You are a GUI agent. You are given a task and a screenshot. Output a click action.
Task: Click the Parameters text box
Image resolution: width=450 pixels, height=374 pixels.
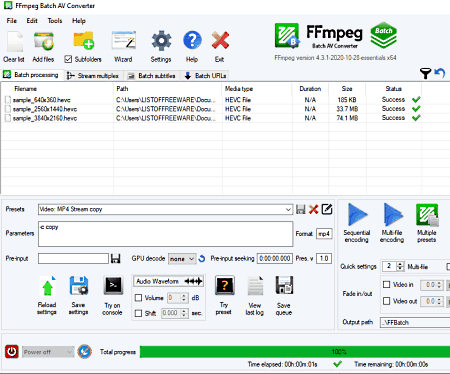click(166, 234)
